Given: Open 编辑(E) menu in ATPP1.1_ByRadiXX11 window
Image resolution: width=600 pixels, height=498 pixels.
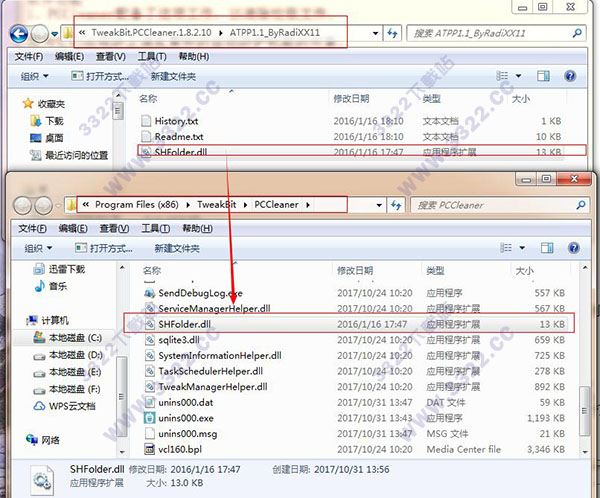Looking at the screenshot, I should pyautogui.click(x=69, y=57).
